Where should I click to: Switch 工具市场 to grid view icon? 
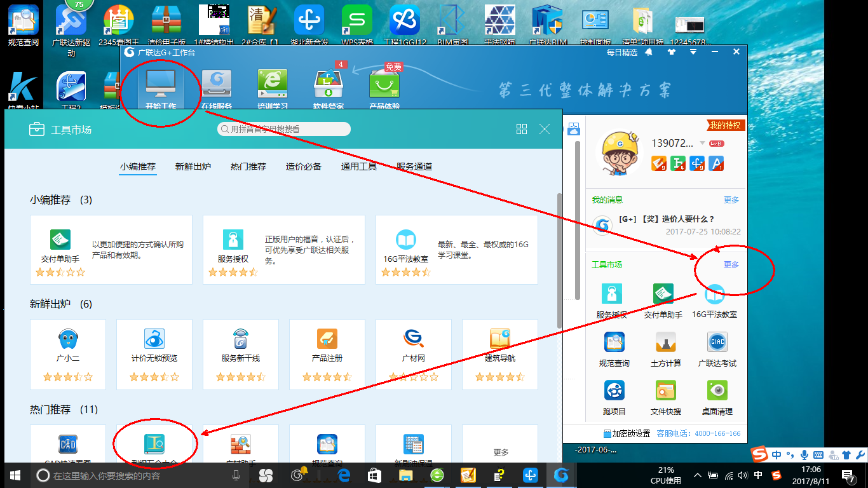click(522, 129)
